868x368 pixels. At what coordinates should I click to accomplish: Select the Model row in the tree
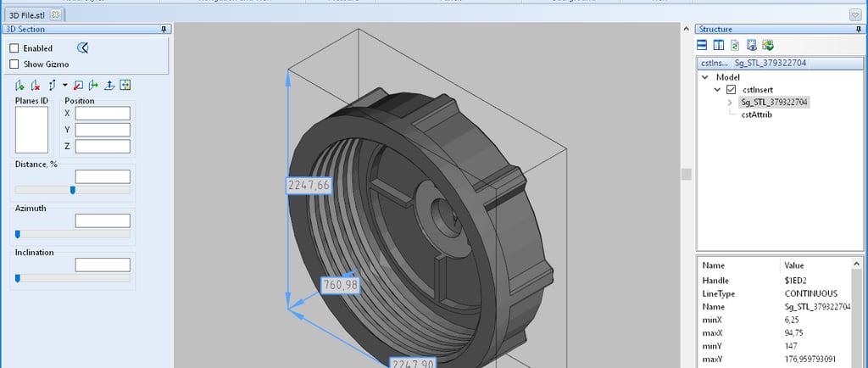click(x=727, y=77)
